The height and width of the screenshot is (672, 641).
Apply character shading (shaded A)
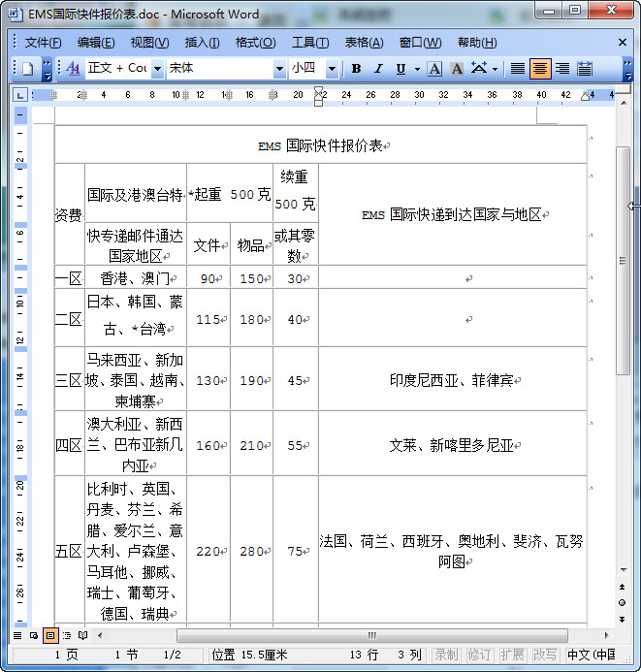point(457,69)
